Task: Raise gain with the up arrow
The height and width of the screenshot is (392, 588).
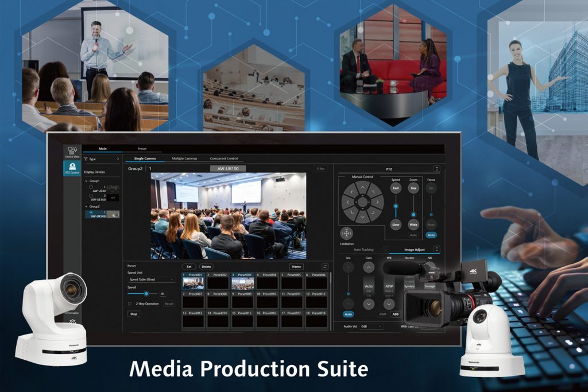Action: tap(369, 267)
